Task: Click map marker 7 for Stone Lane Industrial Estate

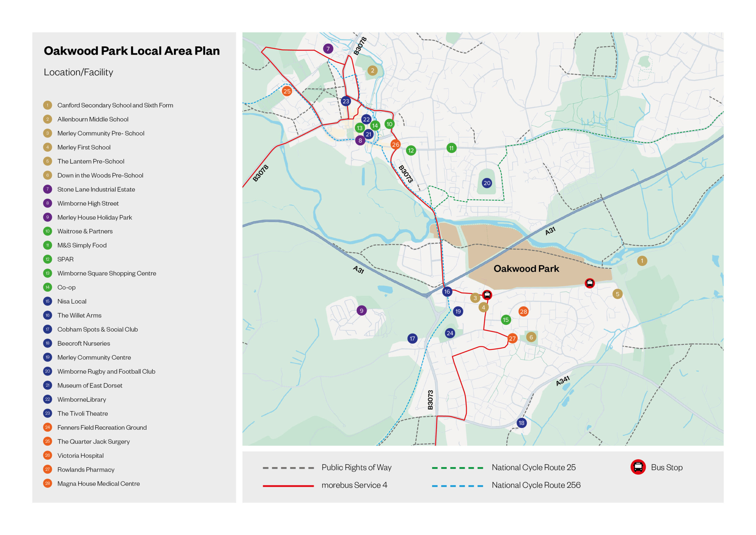Action: [328, 49]
